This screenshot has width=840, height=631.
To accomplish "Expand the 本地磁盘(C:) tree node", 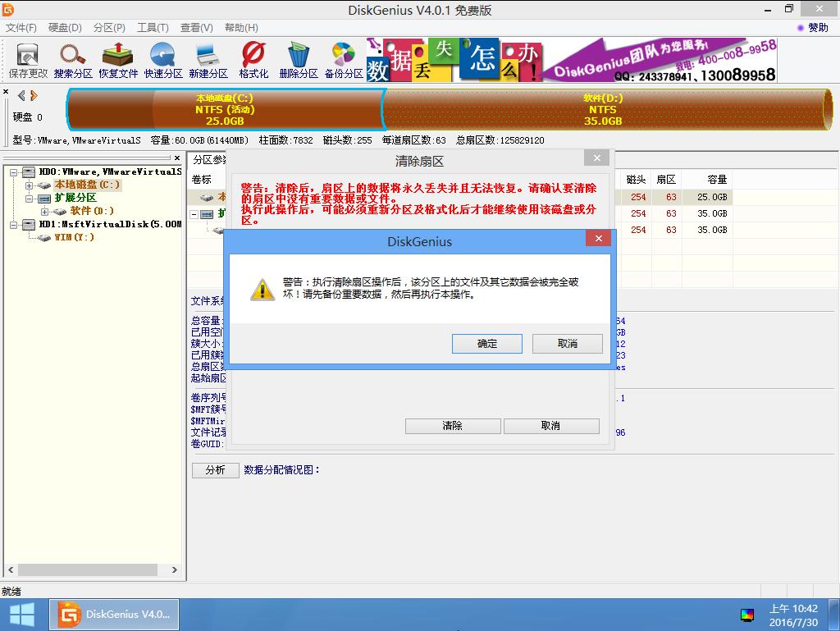I will (x=30, y=185).
